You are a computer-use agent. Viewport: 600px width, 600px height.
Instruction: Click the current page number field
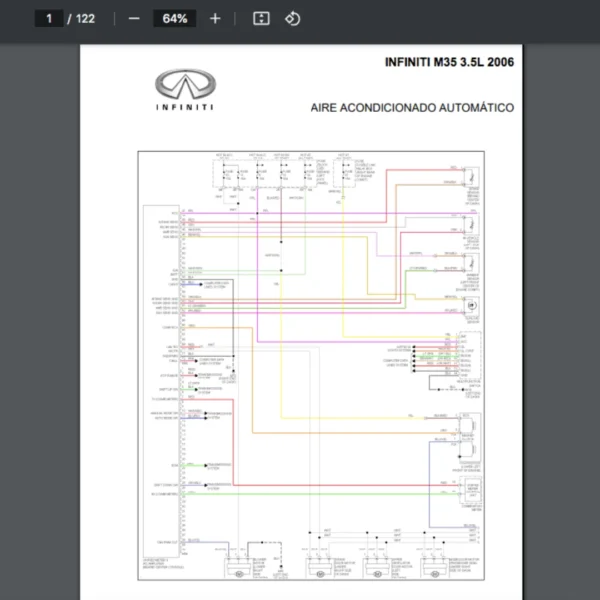(48, 19)
